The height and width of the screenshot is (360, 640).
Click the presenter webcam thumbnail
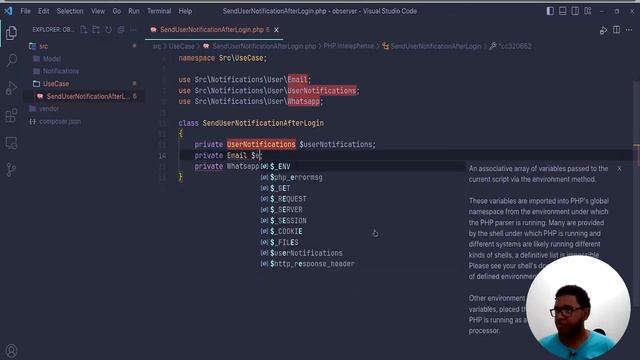pyautogui.click(x=578, y=307)
